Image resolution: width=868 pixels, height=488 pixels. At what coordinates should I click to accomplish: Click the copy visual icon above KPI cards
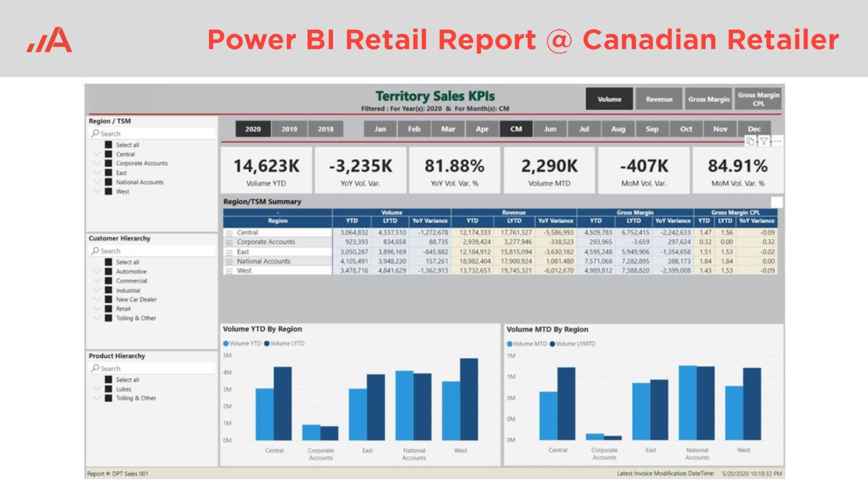[750, 141]
